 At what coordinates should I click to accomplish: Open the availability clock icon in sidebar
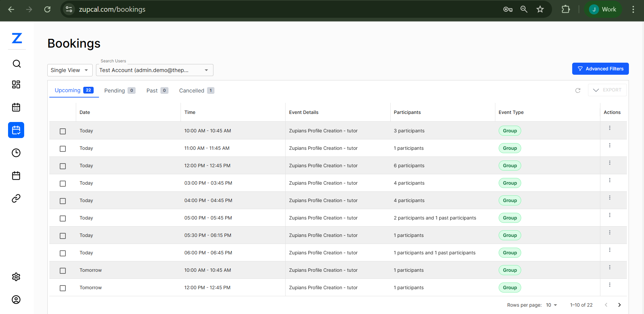16,153
